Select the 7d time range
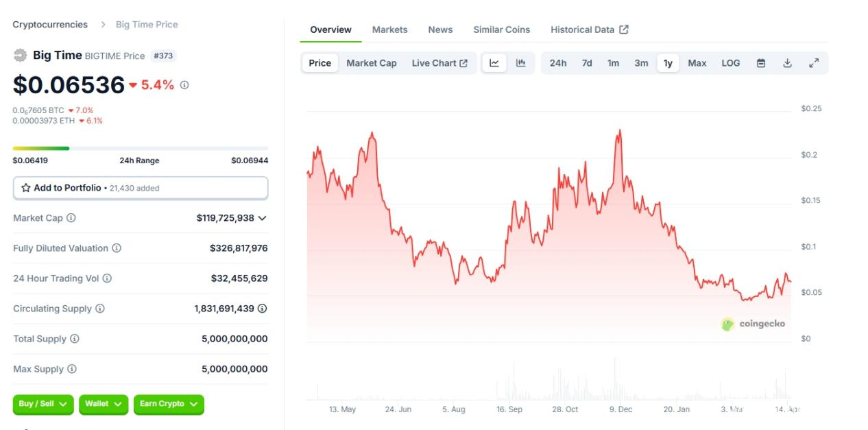Image resolution: width=868 pixels, height=430 pixels. coord(587,63)
